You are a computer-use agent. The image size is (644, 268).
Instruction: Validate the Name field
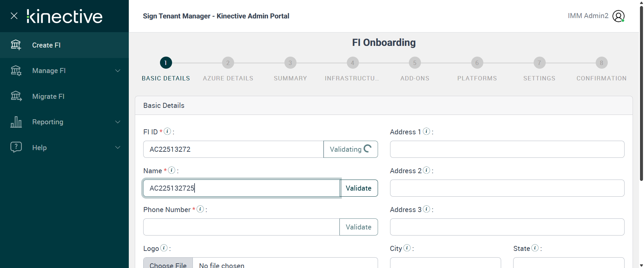[359, 188]
